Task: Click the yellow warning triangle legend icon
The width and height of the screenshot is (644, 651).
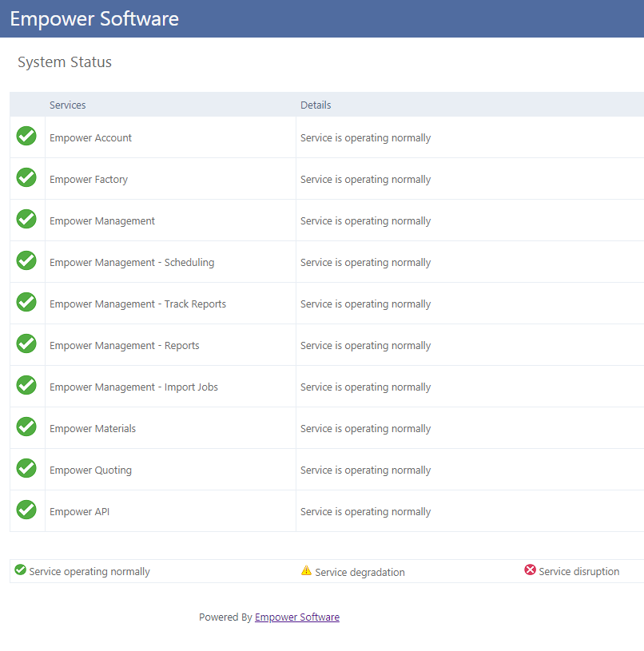Action: pos(306,570)
